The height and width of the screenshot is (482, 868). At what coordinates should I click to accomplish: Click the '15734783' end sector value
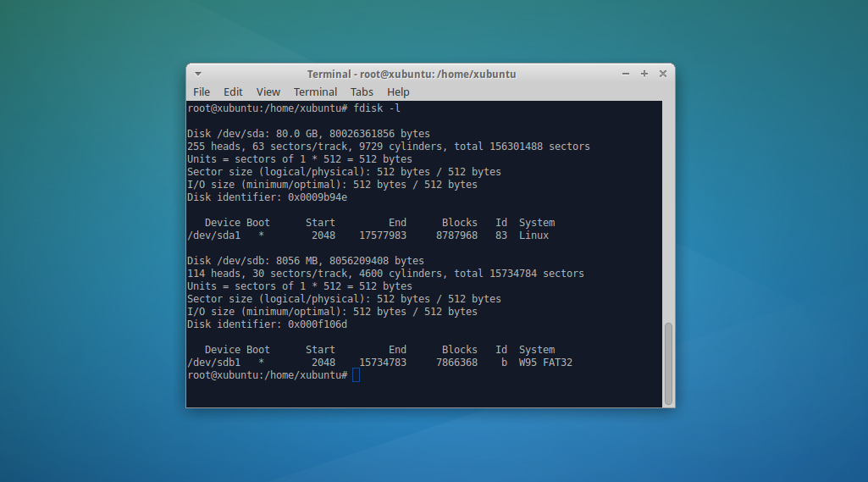(383, 363)
